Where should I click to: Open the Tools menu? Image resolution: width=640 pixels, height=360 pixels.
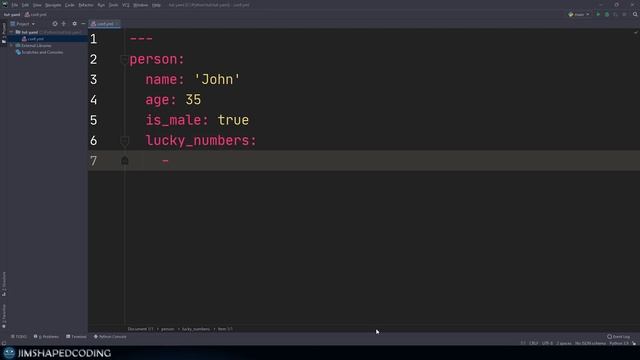(x=113, y=5)
